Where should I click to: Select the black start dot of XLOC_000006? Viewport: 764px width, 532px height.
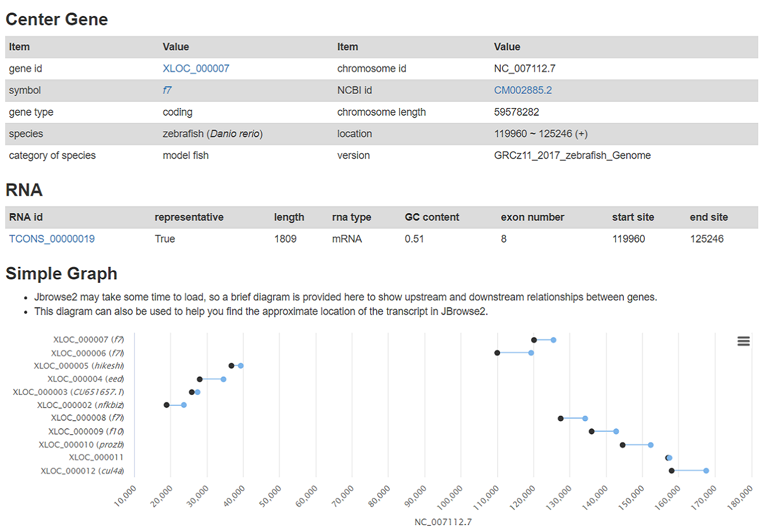coord(497,353)
